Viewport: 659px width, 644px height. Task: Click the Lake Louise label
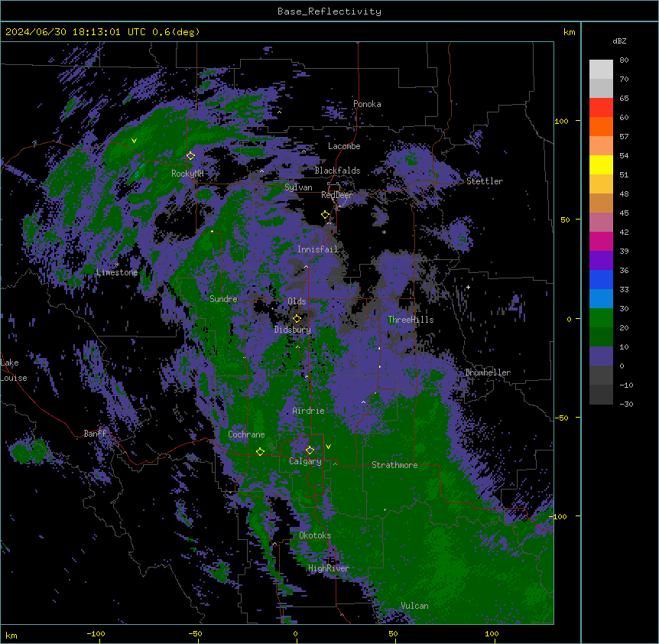pyautogui.click(x=14, y=370)
